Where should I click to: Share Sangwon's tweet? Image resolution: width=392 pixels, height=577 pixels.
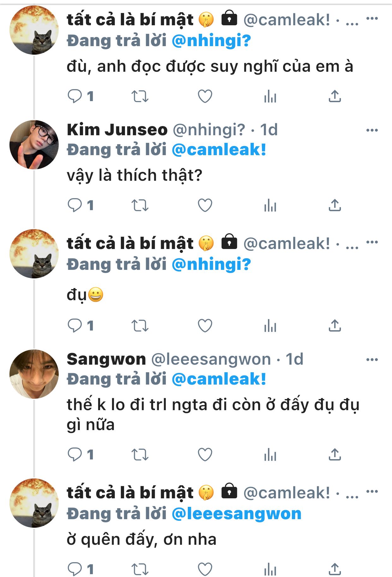(335, 455)
